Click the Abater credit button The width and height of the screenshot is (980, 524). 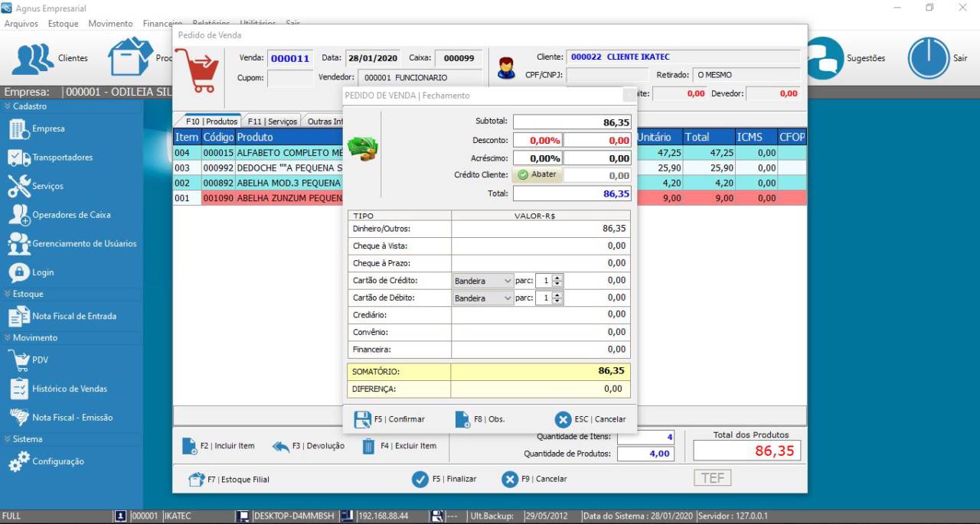(x=537, y=174)
